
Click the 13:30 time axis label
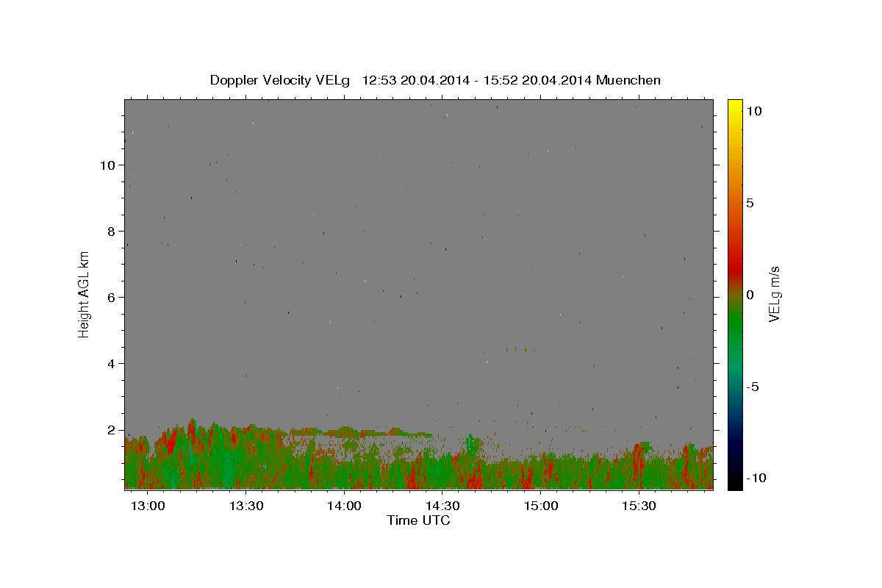click(247, 506)
